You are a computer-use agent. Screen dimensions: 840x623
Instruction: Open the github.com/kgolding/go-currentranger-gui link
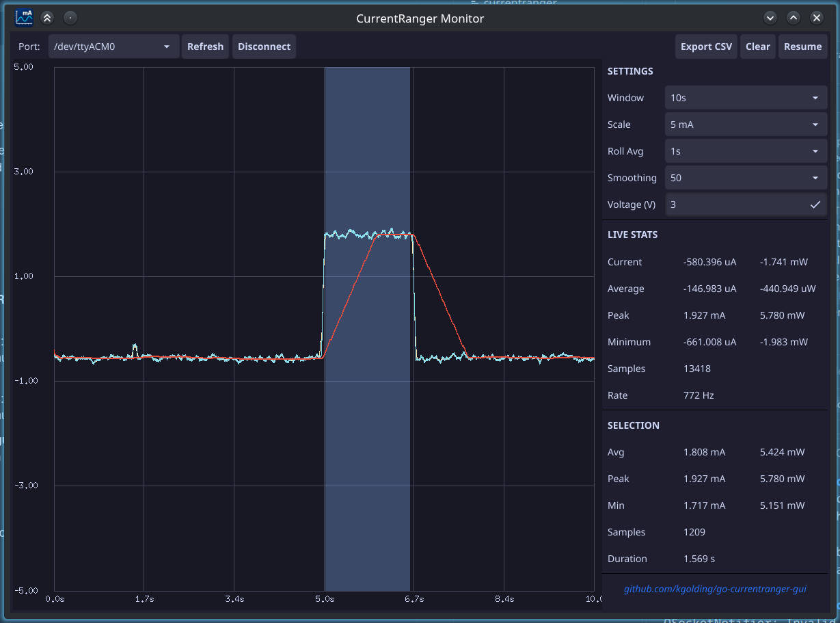pos(715,588)
